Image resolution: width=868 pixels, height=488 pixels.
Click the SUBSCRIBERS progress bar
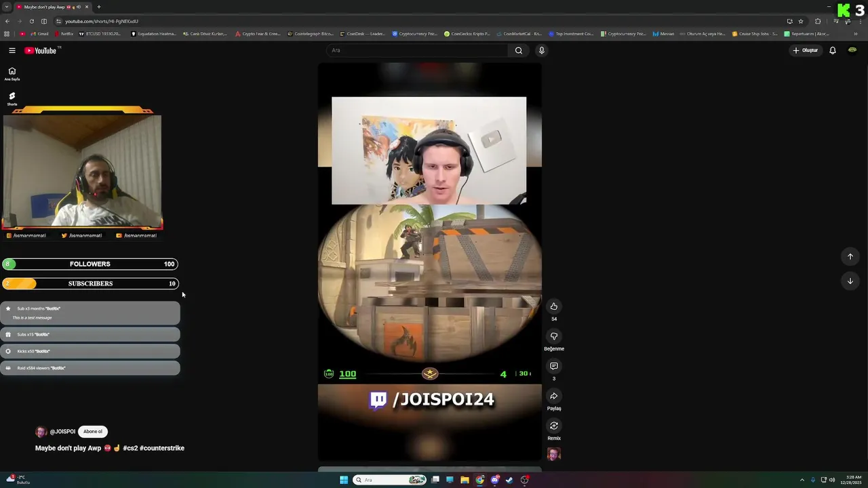90,283
